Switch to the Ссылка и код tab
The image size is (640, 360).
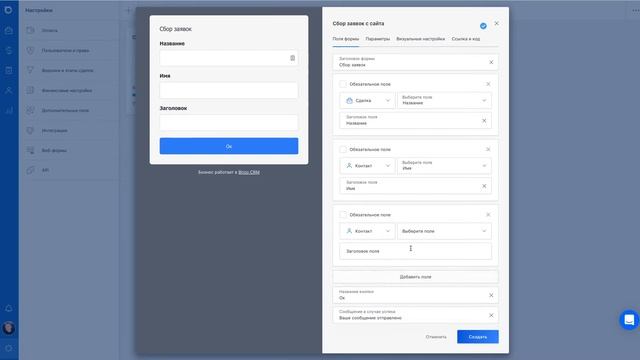(x=466, y=39)
